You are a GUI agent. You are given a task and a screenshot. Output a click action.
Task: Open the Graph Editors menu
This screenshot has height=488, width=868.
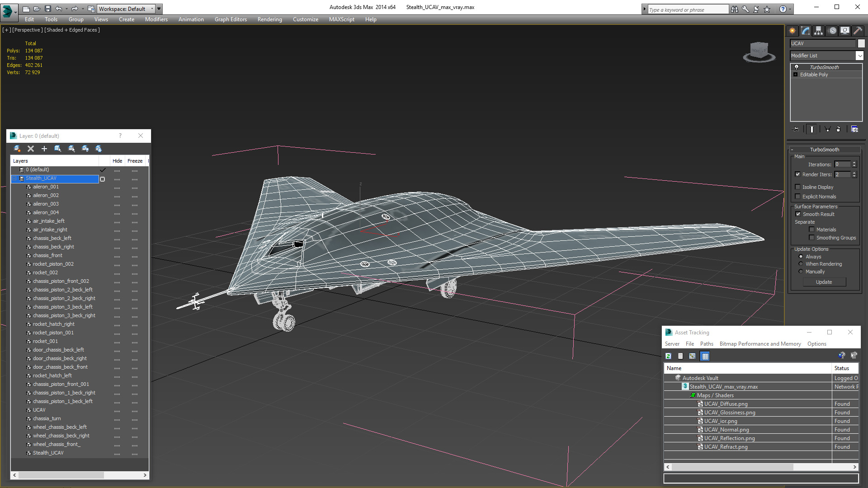tap(231, 19)
